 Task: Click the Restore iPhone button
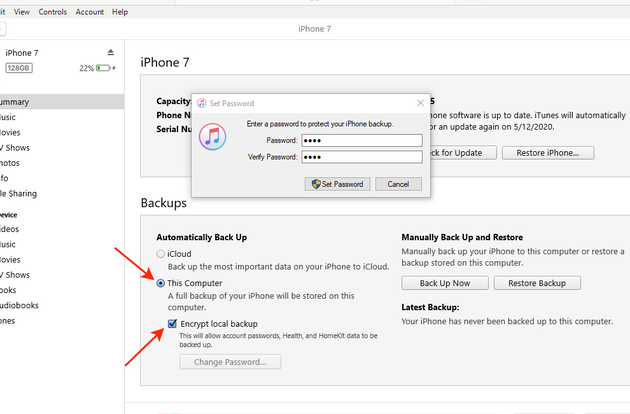point(548,153)
